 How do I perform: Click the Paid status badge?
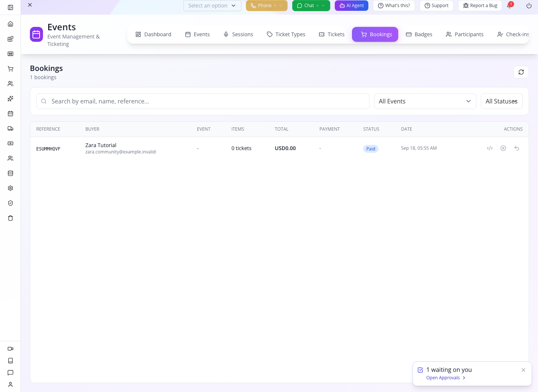point(371,149)
